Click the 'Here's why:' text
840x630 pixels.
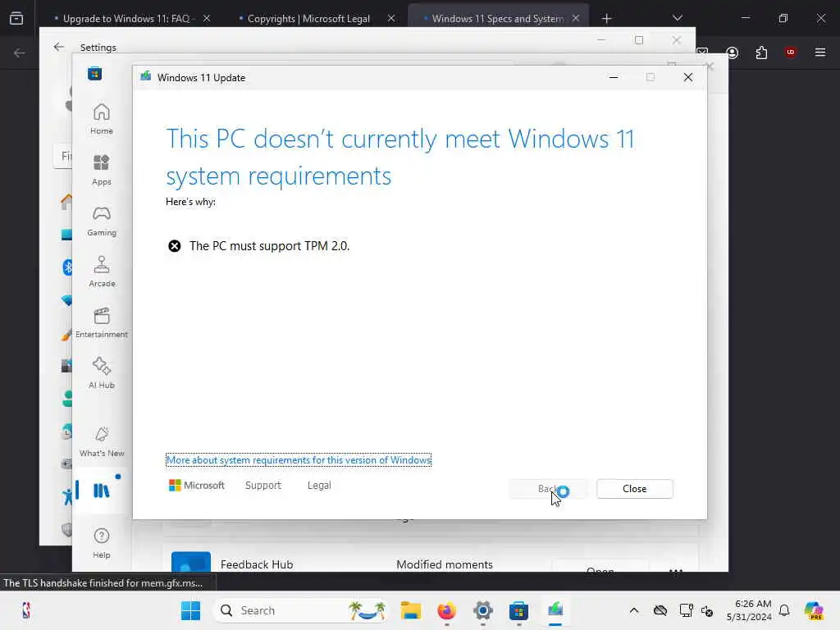click(190, 202)
